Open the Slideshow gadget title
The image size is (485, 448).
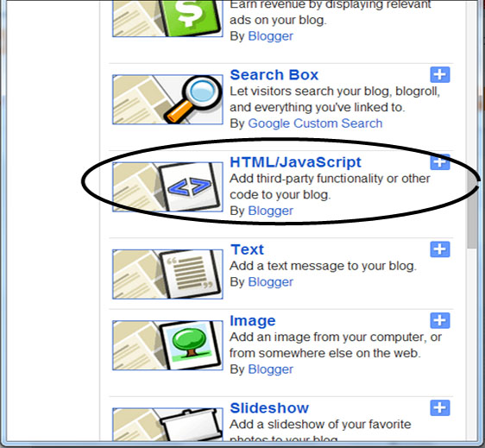pos(269,408)
